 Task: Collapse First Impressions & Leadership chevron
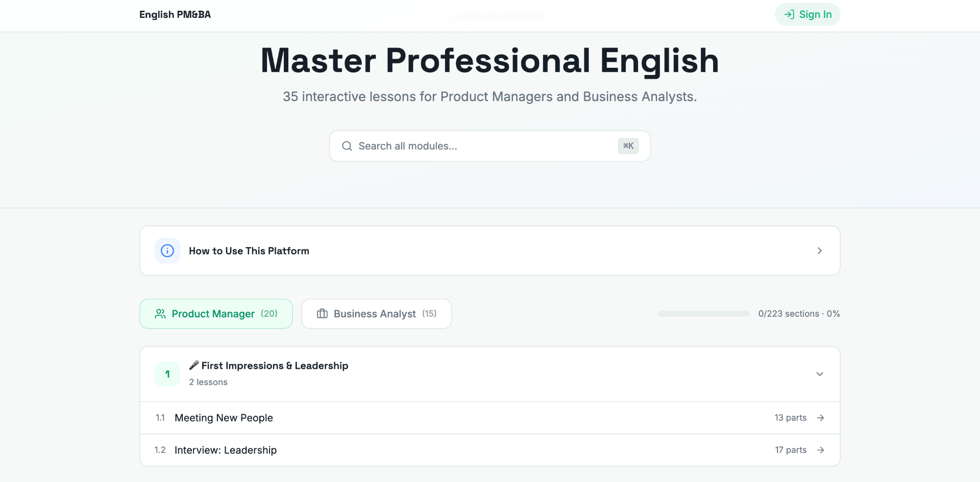click(x=820, y=374)
